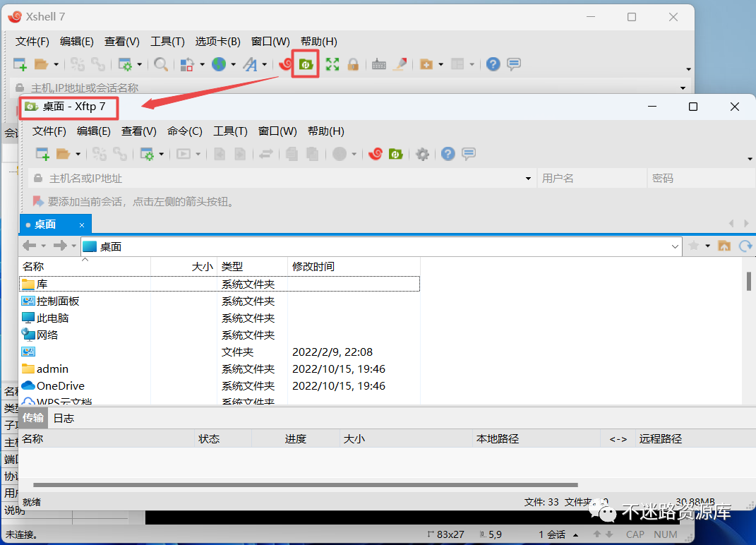756x545 pixels.
Task: Click the favorites star icon in Xftp path bar
Action: click(x=694, y=246)
